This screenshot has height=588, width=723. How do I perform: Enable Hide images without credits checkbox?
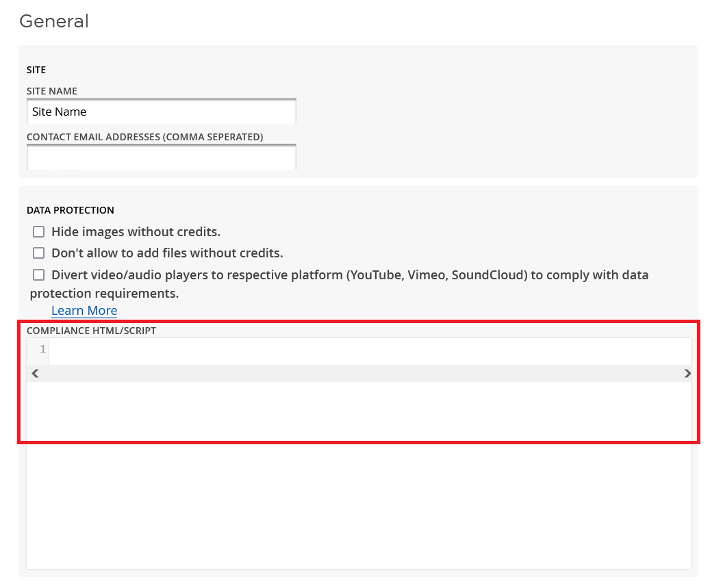point(39,232)
